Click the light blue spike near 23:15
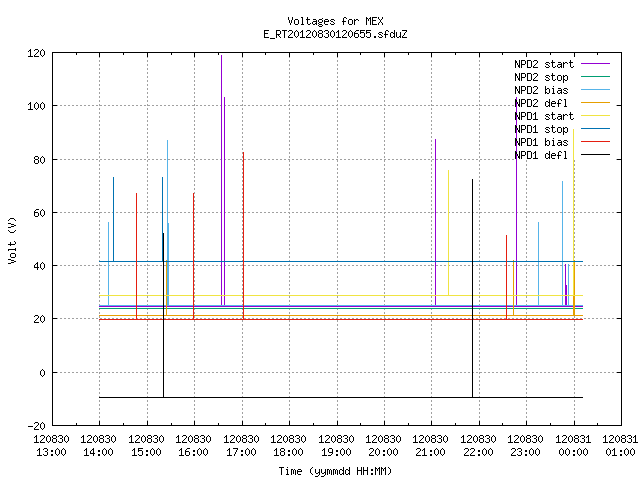The height and width of the screenshot is (480, 640). [x=538, y=264]
